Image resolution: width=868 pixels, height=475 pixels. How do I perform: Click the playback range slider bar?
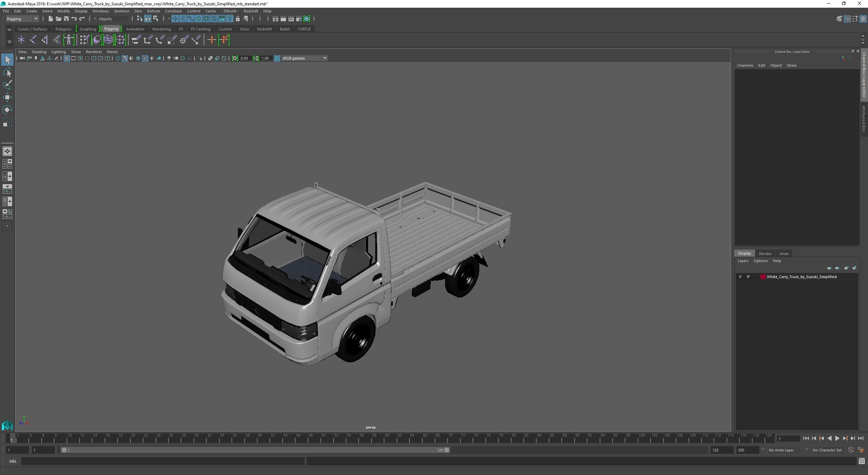[255, 450]
